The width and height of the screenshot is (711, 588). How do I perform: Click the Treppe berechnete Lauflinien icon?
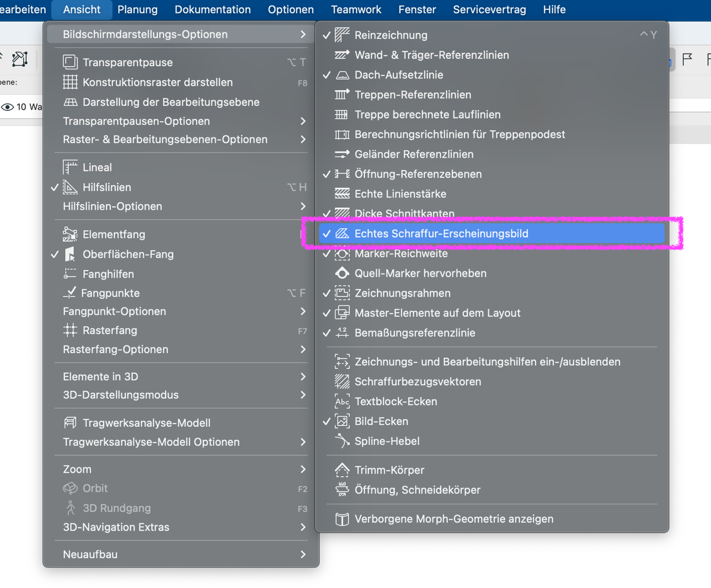tap(342, 114)
